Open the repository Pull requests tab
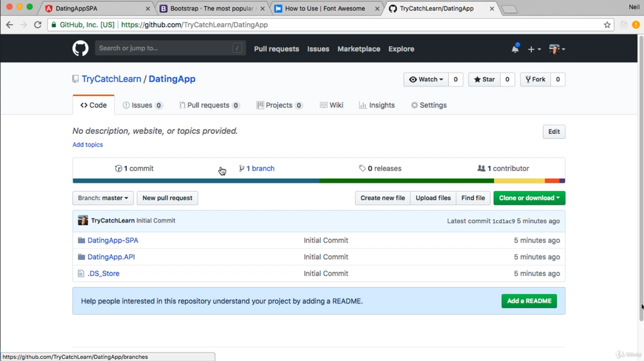The width and height of the screenshot is (644, 361). [209, 105]
